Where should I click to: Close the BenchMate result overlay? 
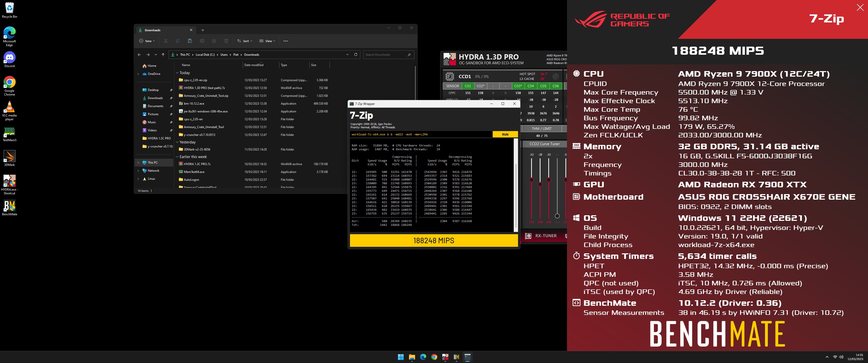pyautogui.click(x=860, y=7)
